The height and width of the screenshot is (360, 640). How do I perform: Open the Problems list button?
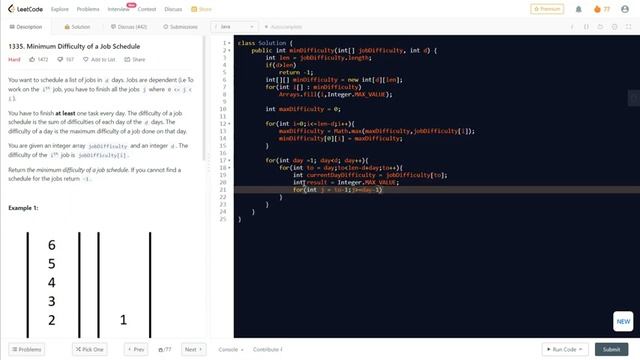(x=27, y=349)
